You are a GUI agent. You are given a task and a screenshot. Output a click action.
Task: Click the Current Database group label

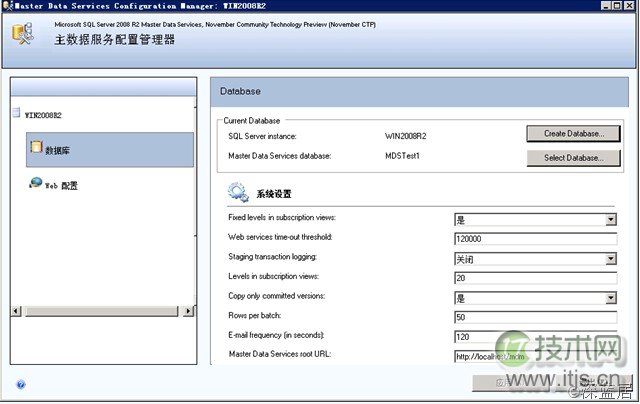(x=251, y=121)
